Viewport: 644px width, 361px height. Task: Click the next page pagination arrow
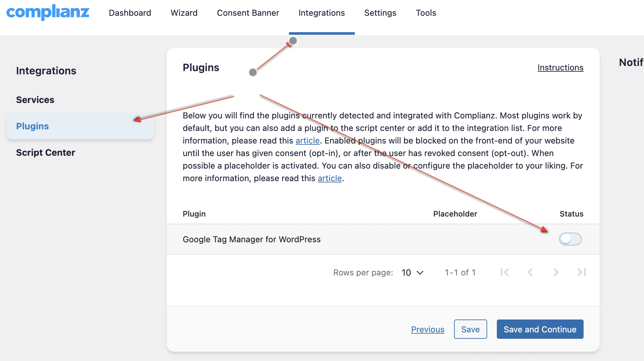[x=556, y=272]
